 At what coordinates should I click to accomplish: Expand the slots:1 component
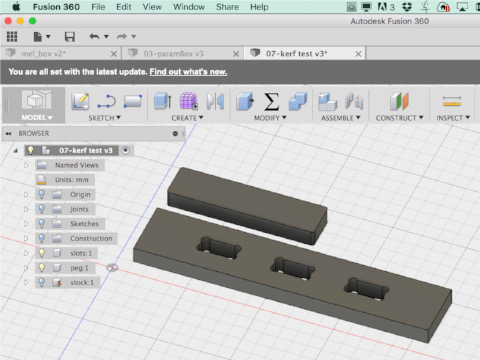click(x=26, y=253)
